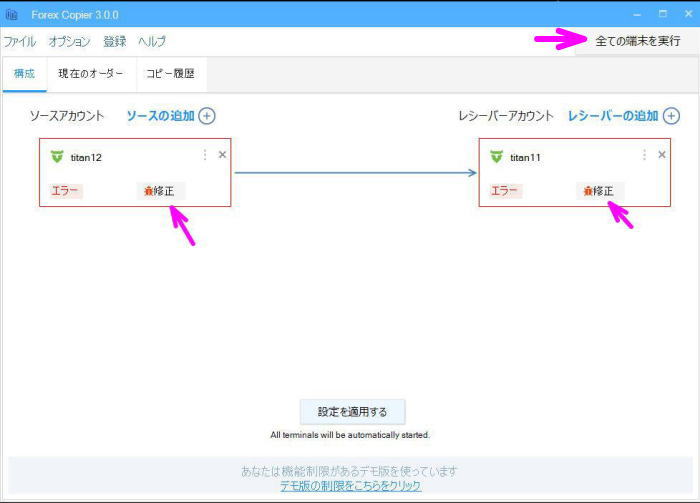Open the three-dot menu on titan12 card
Screen dimensions: 700x503
[205, 155]
